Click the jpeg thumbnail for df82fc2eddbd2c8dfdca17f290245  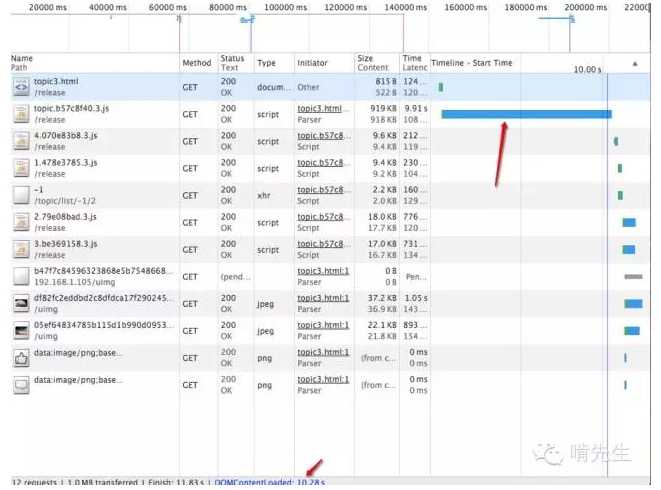pos(21,303)
